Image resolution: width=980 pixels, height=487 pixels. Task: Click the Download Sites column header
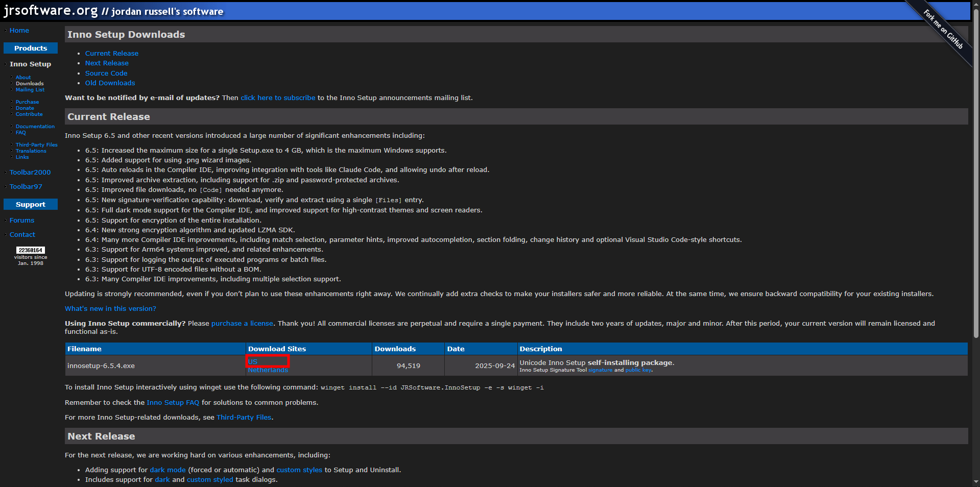[x=309, y=349]
